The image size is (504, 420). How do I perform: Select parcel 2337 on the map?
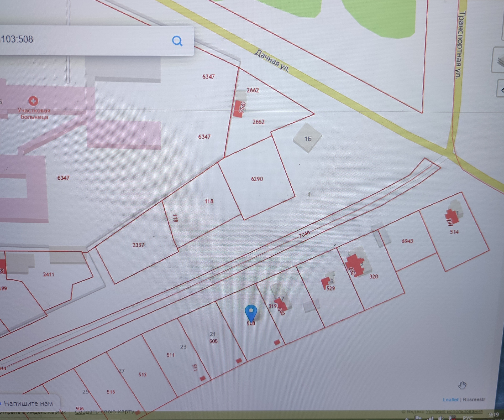point(138,245)
